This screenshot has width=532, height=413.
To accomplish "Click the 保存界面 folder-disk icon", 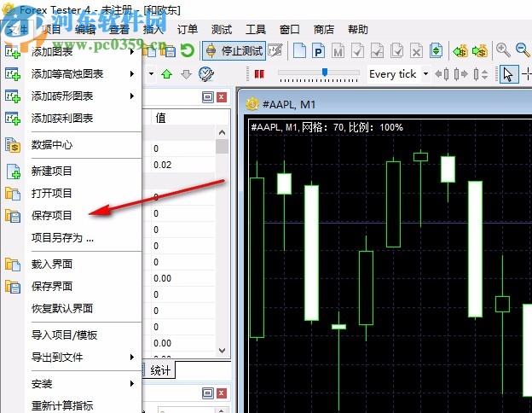I will [x=13, y=287].
